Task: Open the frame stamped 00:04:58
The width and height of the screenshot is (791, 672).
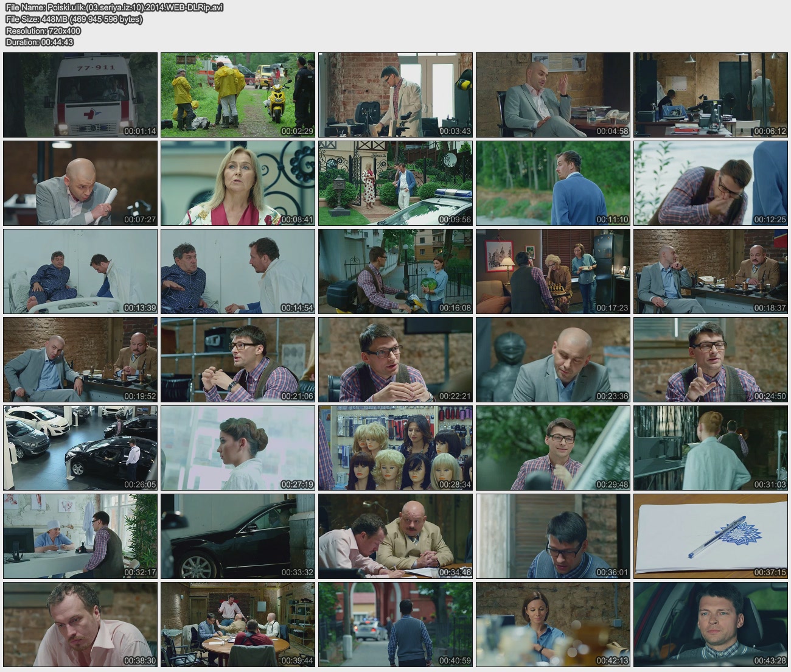Action: tap(553, 95)
